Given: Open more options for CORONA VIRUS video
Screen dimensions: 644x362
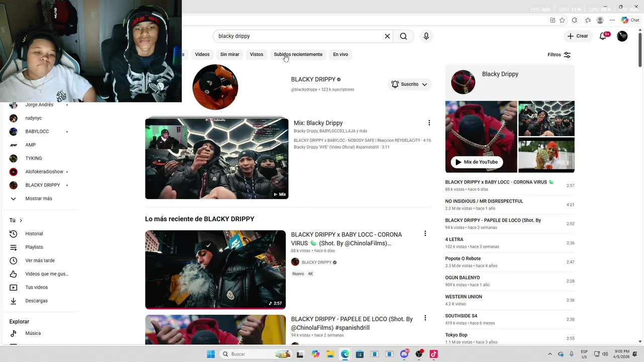Looking at the screenshot, I should tap(425, 233).
